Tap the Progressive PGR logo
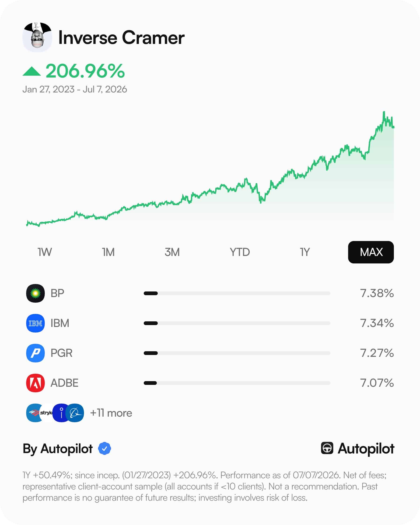420x525 pixels. pos(35,353)
